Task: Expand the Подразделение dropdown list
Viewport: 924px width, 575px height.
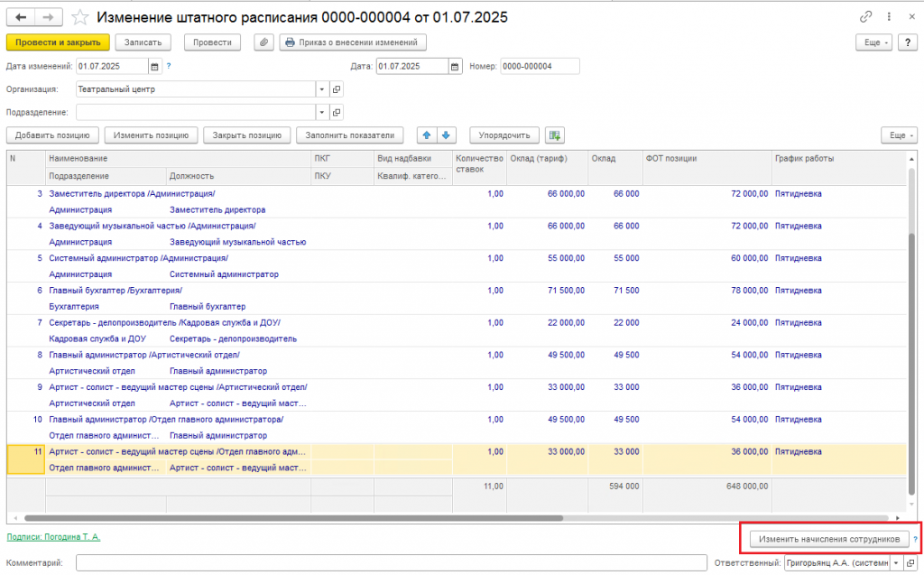Action: pyautogui.click(x=322, y=112)
